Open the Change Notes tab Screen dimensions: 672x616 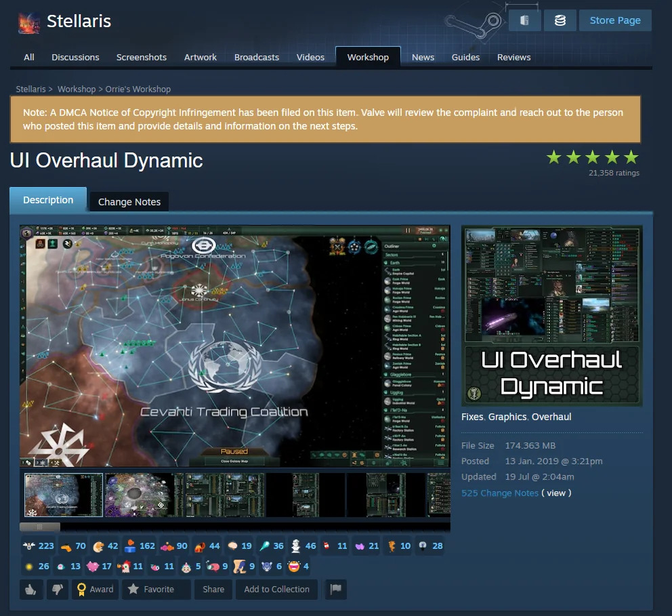pyautogui.click(x=129, y=202)
